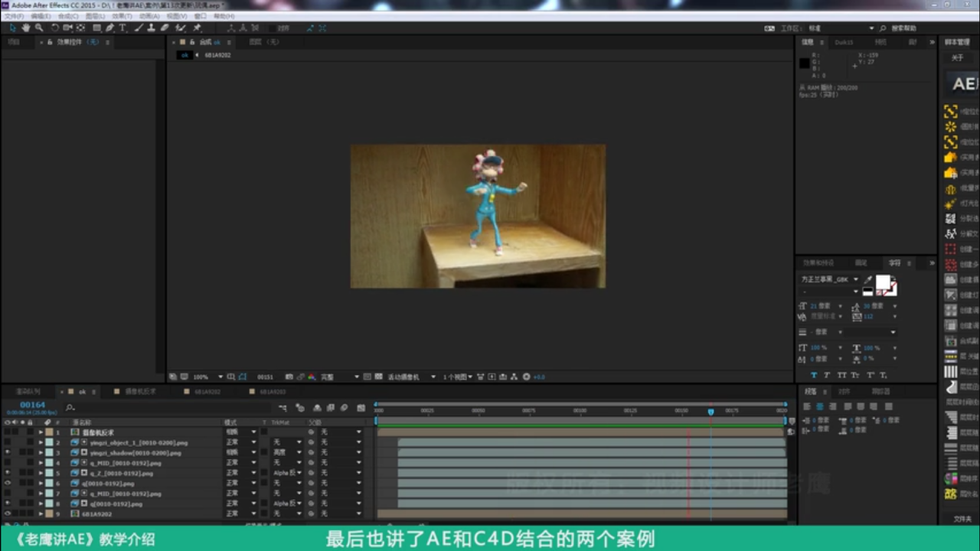Expand layer 3 yingzi_shadow properties
Screen dimensions: 980x551
pyautogui.click(x=41, y=453)
